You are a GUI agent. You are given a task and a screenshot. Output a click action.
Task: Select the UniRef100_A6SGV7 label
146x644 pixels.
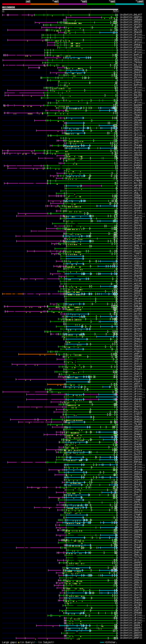pos(131,349)
